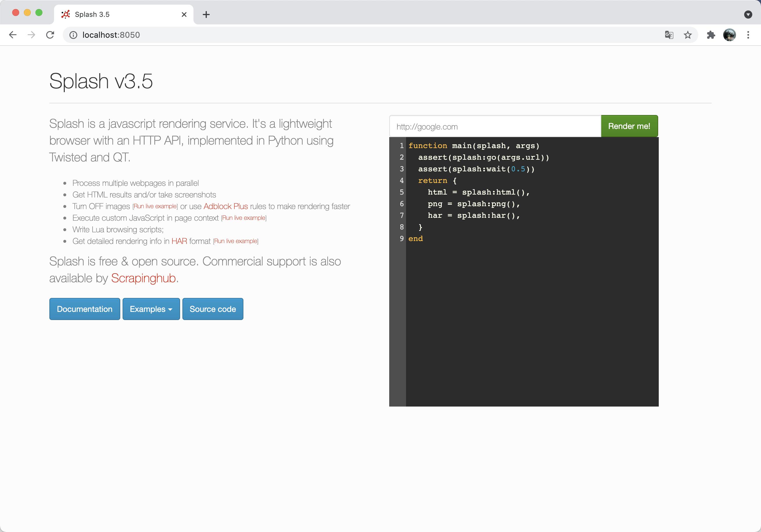Bookmark this page with the star icon

pyautogui.click(x=688, y=35)
